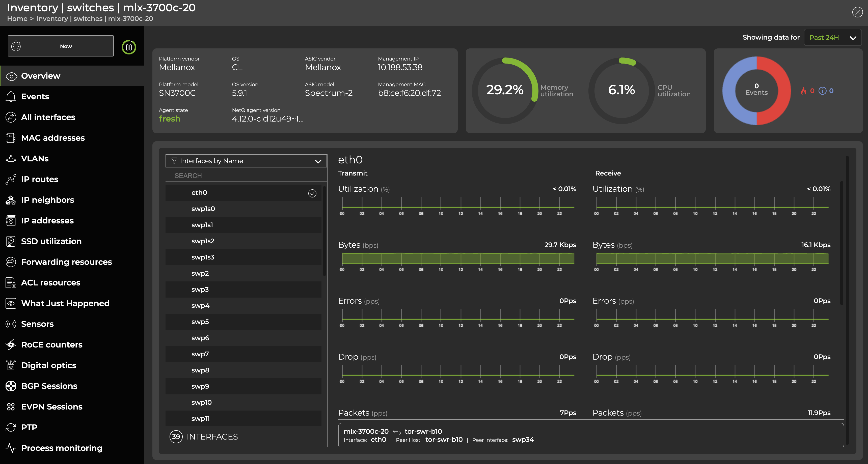The height and width of the screenshot is (464, 868).
Task: Click the Home breadcrumb link
Action: (17, 18)
